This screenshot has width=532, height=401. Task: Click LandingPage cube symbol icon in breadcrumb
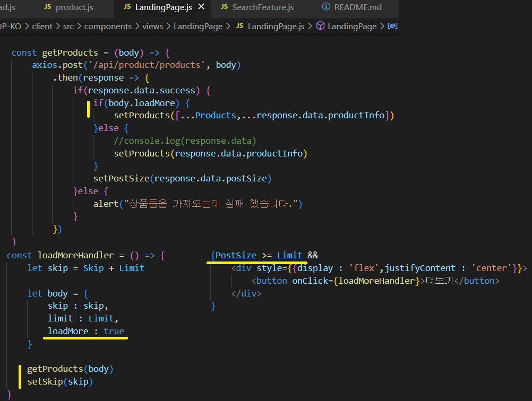click(320, 26)
